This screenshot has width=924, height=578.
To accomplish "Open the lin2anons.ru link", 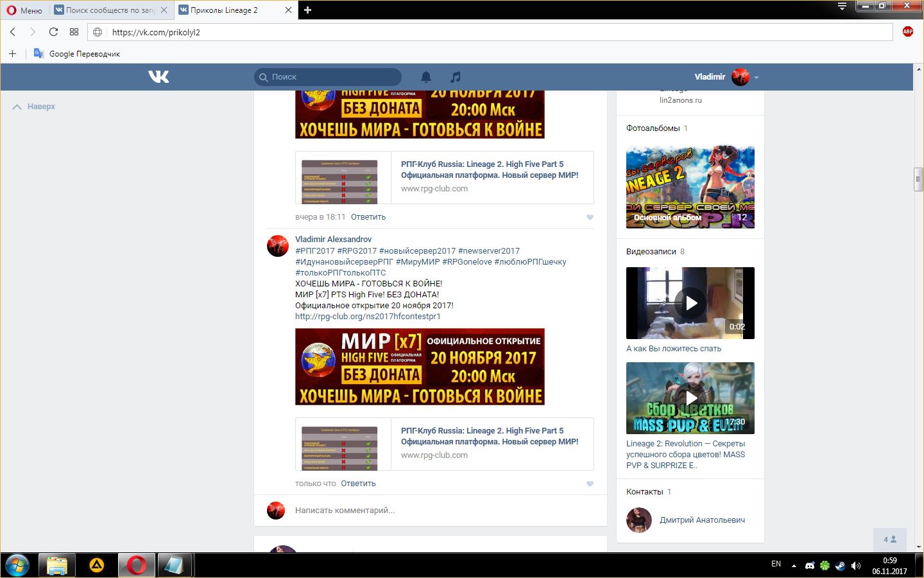I will [x=681, y=100].
